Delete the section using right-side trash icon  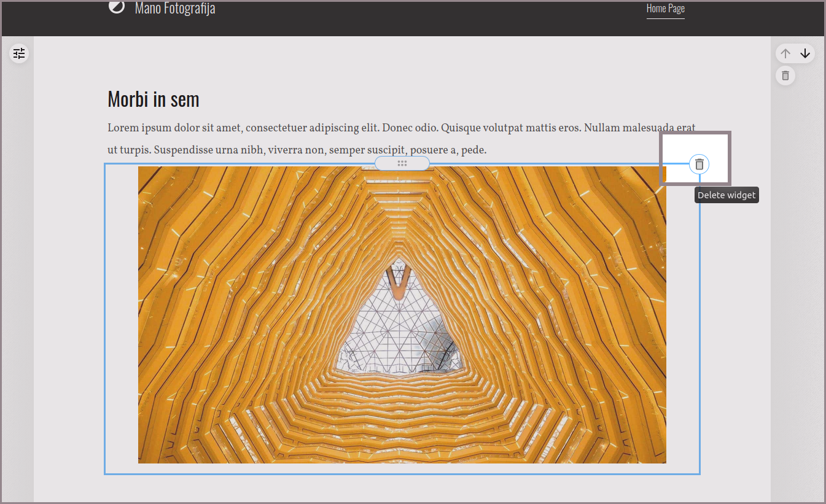pyautogui.click(x=785, y=76)
